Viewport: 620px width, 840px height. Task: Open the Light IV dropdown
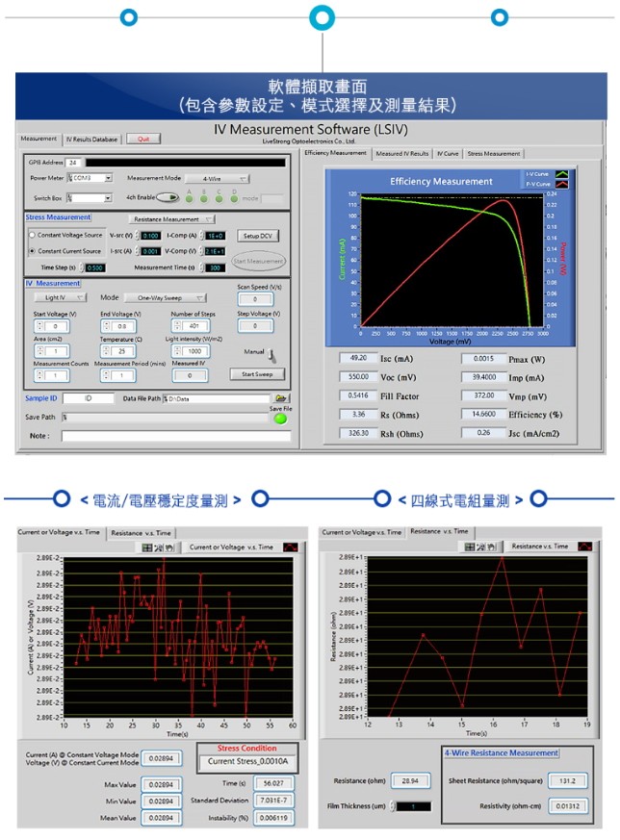(60, 297)
